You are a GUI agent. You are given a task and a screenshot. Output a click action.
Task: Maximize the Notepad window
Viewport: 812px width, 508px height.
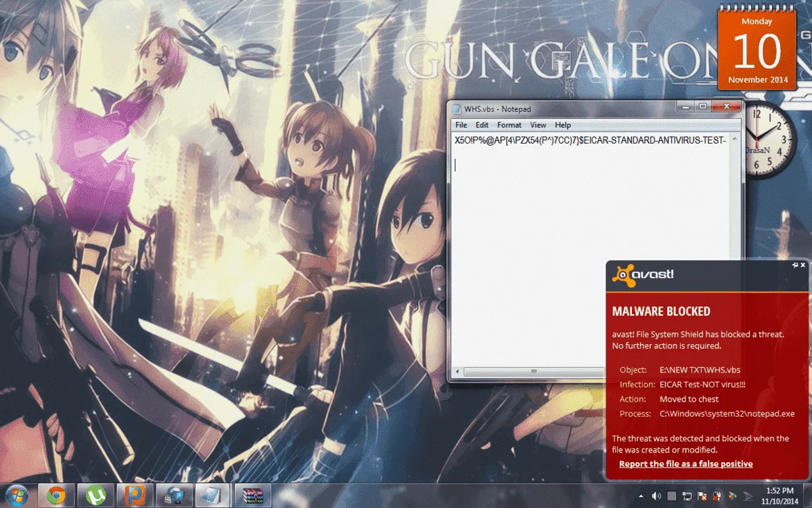coord(704,107)
